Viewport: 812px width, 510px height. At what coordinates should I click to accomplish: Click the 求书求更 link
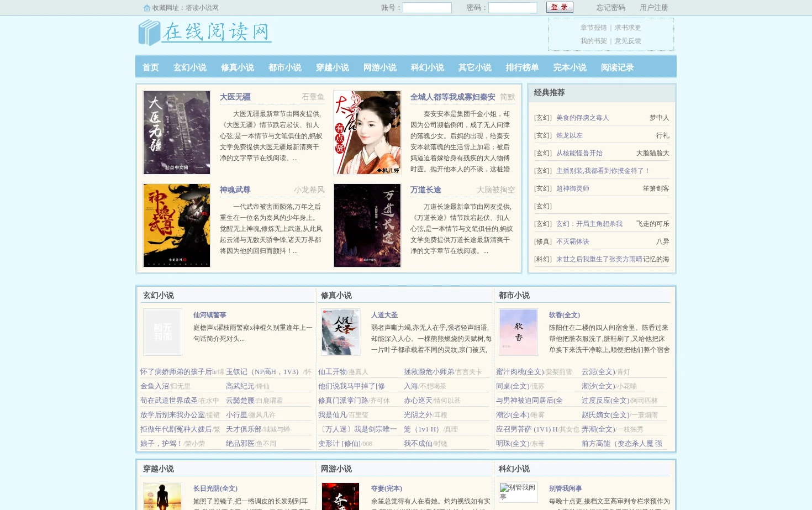(x=628, y=28)
